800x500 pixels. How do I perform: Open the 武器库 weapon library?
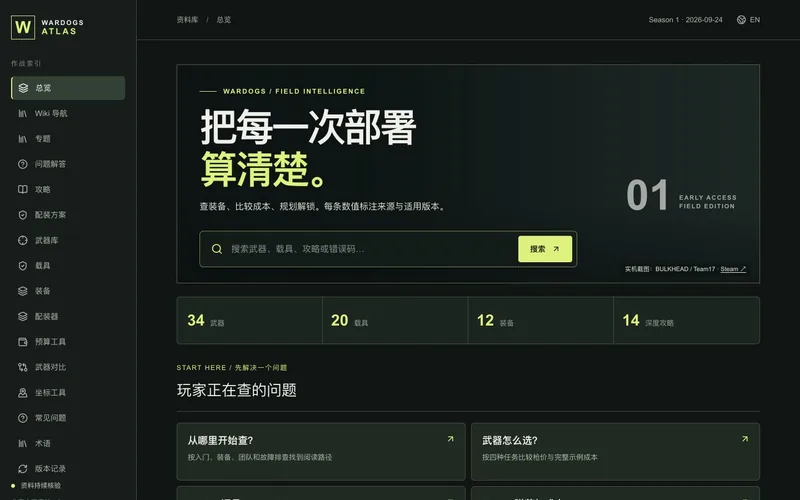68,240
